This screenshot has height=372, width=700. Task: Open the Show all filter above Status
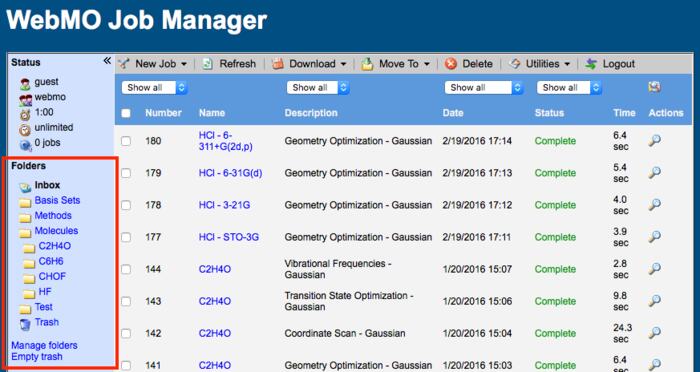tap(569, 88)
